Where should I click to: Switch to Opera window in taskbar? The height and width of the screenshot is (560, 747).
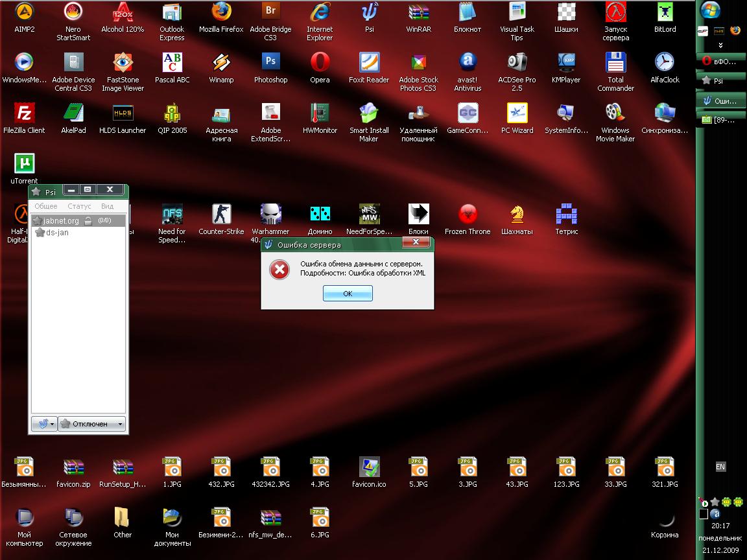point(720,62)
